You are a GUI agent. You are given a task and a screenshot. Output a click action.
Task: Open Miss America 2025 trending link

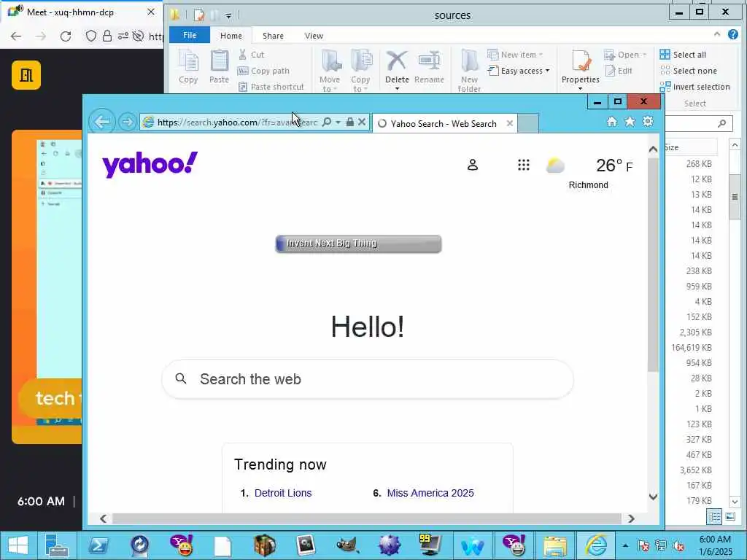click(430, 493)
